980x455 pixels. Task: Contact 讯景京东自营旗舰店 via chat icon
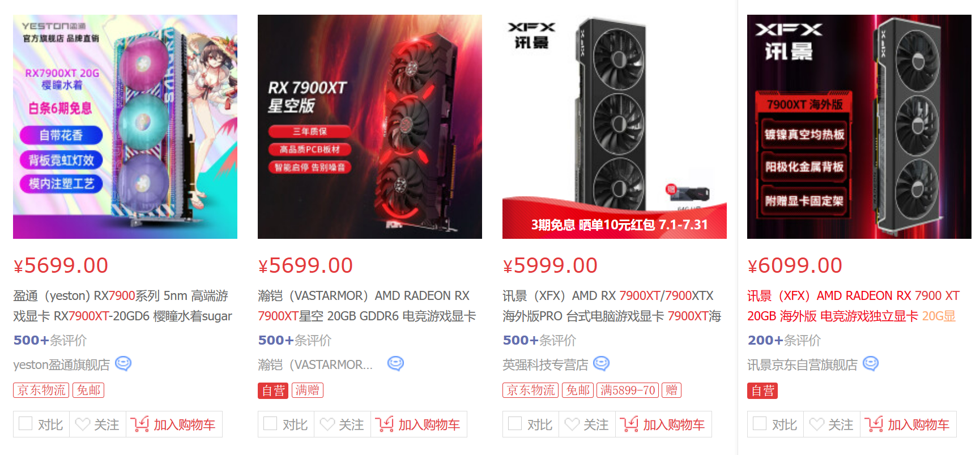(871, 364)
